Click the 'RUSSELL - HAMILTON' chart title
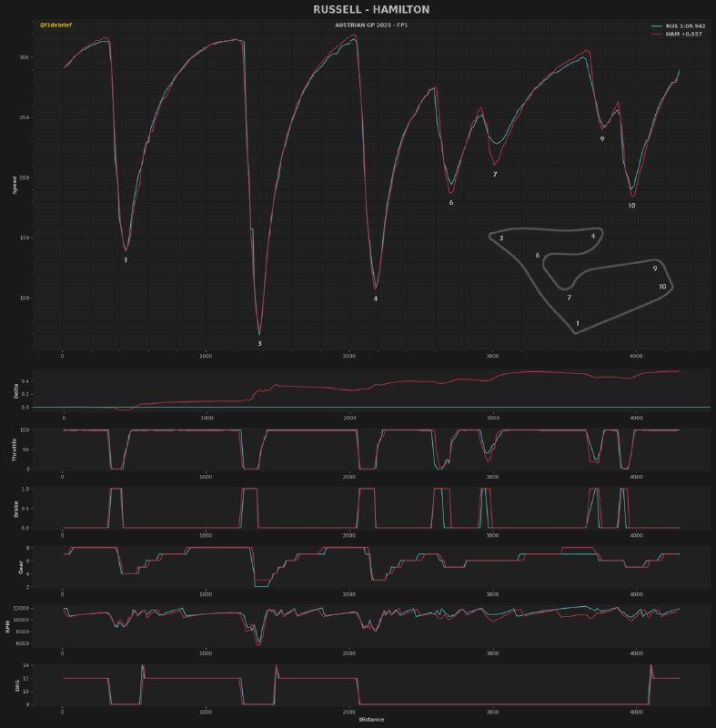 pyautogui.click(x=371, y=9)
